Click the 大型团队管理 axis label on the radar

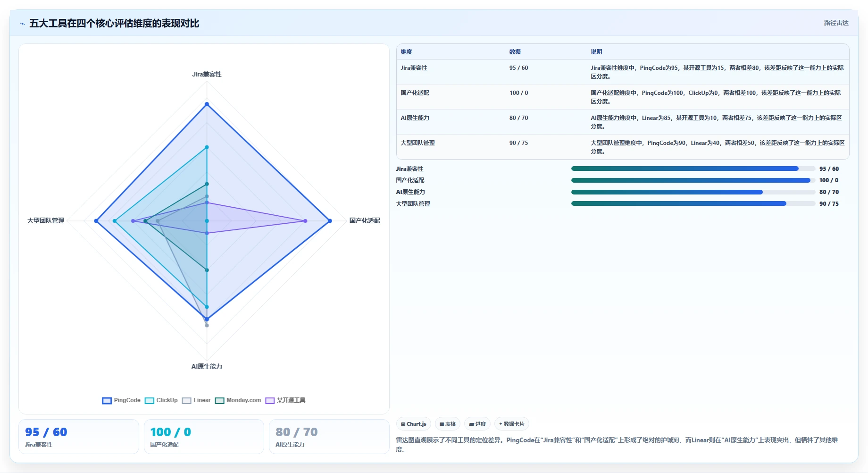point(46,220)
